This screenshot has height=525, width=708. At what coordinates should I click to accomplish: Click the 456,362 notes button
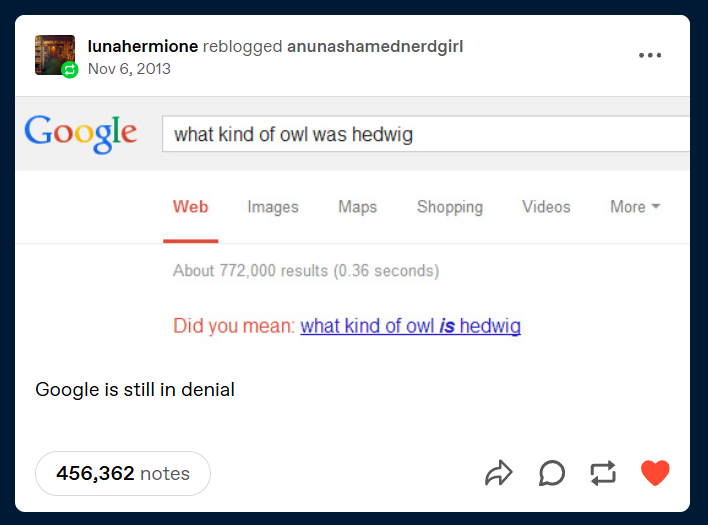pos(123,473)
